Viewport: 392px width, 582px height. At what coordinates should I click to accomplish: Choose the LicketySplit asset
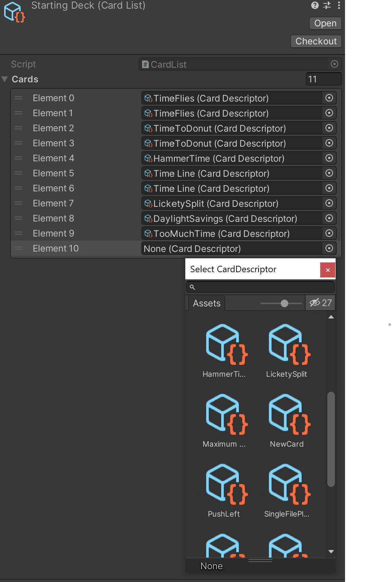click(287, 350)
